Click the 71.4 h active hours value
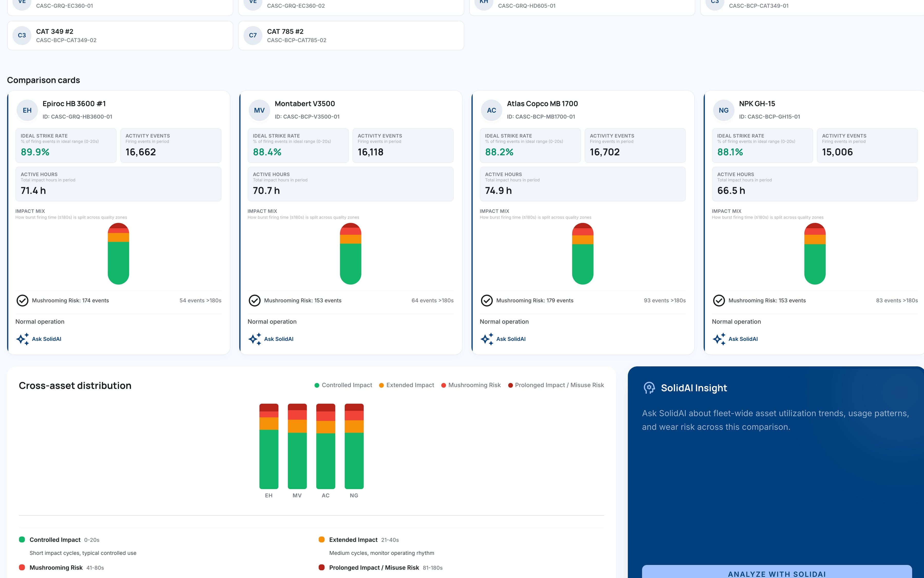Screen dimensions: 924x578 33,191
